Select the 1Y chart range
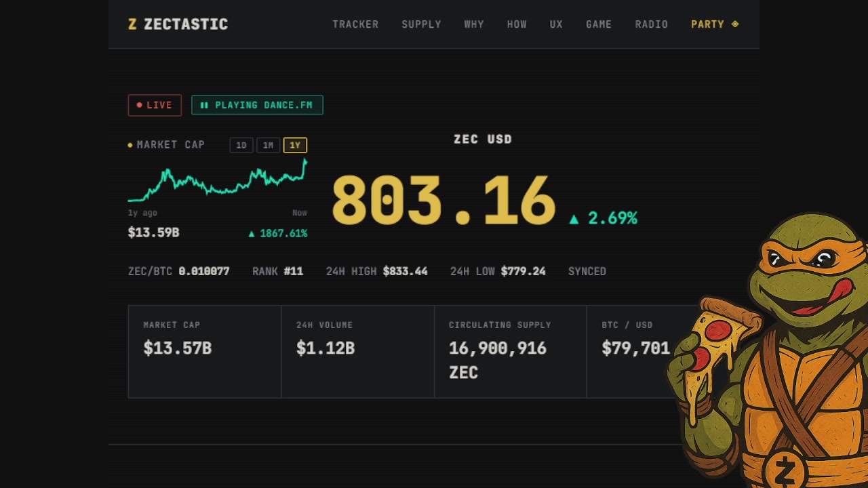This screenshot has width=868, height=488. (295, 145)
